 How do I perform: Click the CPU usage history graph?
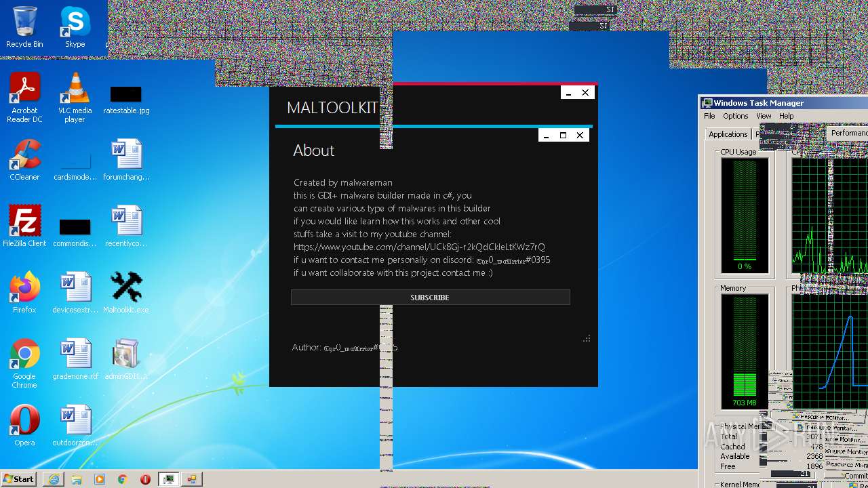(830, 215)
